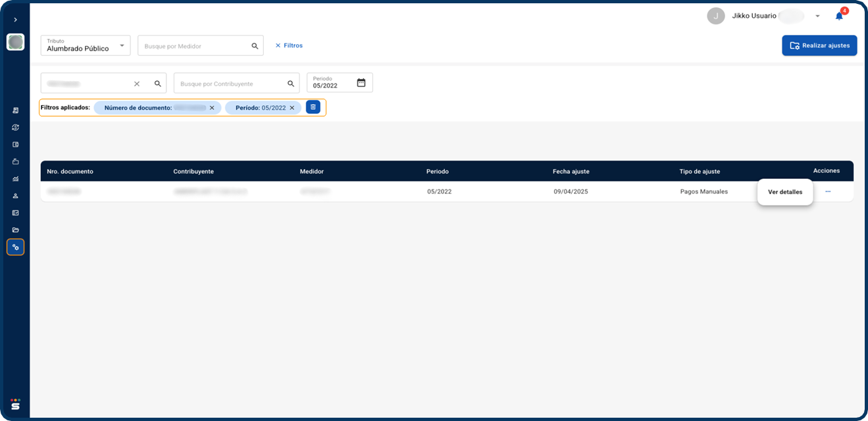The height and width of the screenshot is (421, 868).
Task: Click the trash icon to clear filters
Action: tap(313, 107)
